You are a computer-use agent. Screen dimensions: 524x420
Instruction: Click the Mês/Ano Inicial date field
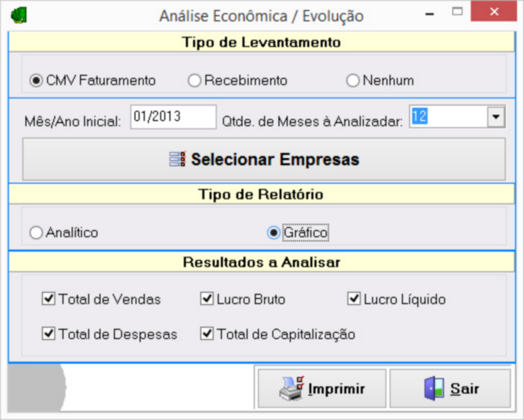tap(173, 117)
